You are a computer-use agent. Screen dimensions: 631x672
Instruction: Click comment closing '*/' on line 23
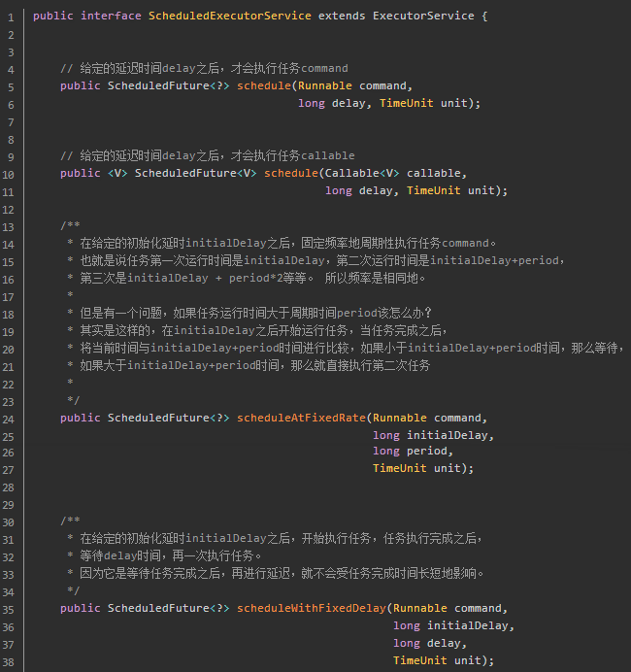(73, 400)
